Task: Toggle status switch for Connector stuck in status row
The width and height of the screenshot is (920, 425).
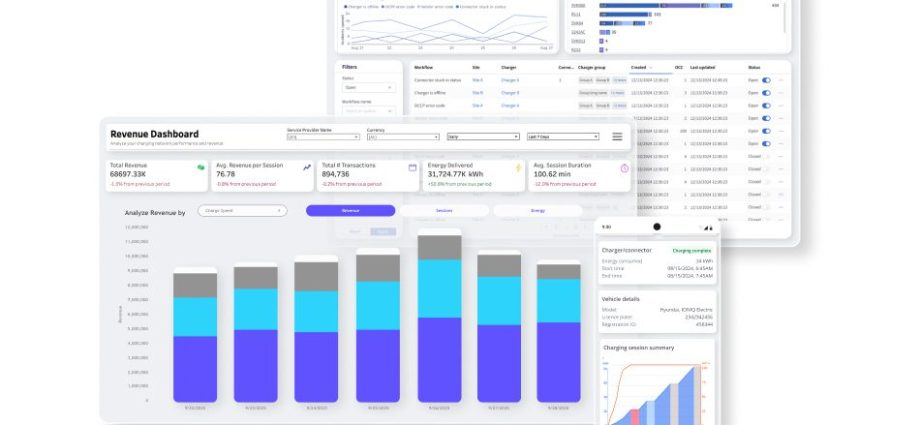Action: [x=767, y=79]
